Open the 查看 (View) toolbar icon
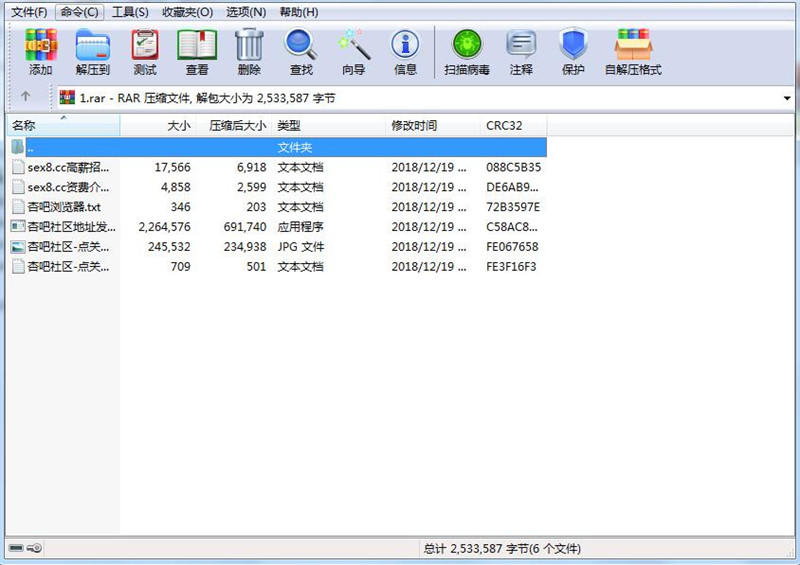This screenshot has height=565, width=800. 197,45
